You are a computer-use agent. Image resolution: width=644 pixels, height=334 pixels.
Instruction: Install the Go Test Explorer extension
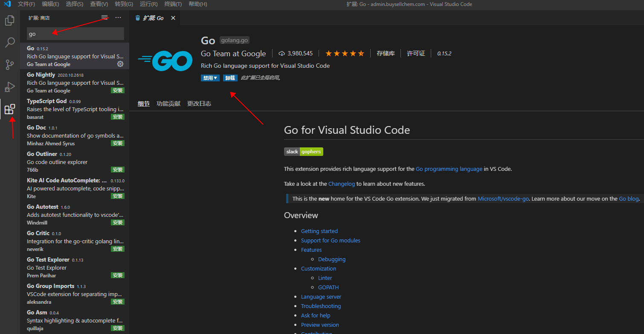(118, 275)
